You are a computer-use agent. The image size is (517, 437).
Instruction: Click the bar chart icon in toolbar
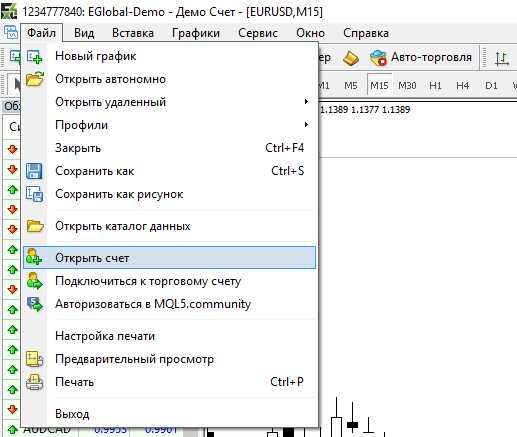502,58
